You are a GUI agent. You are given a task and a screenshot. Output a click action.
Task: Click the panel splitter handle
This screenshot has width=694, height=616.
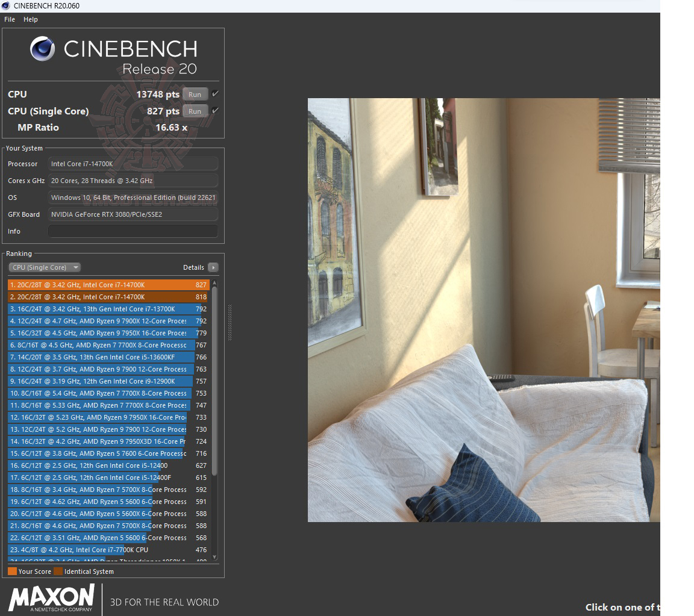pos(230,322)
